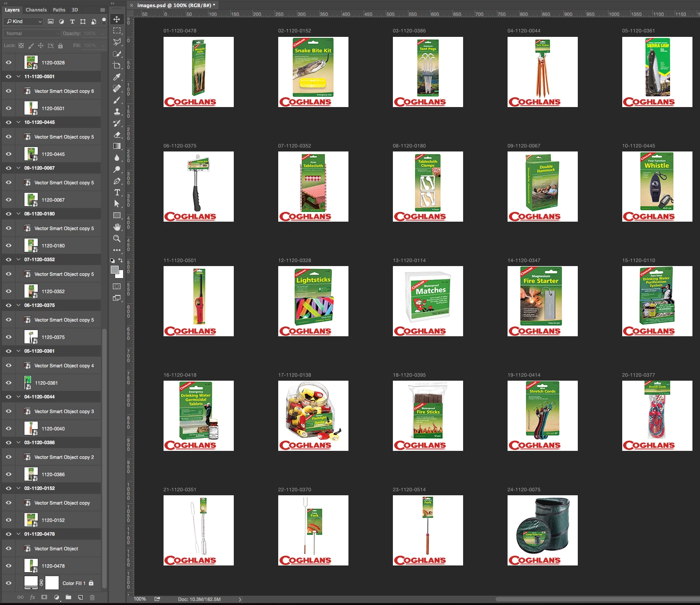The width and height of the screenshot is (700, 605).
Task: Toggle the layer filtering switch
Action: 104,21
